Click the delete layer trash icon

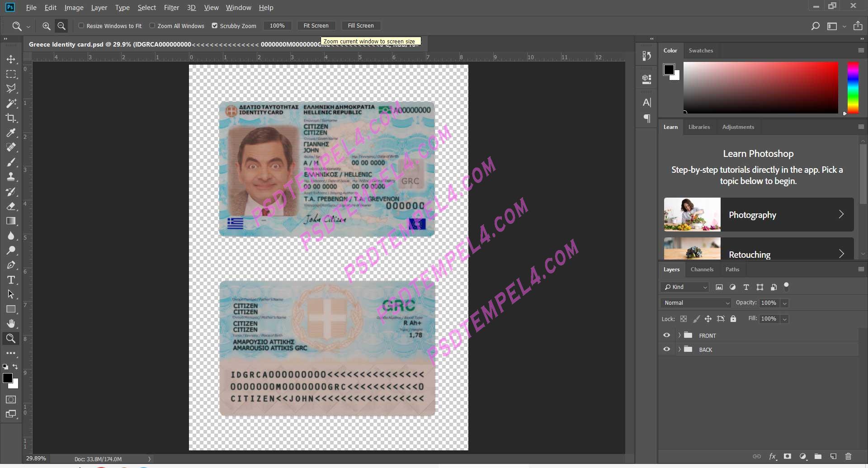849,457
